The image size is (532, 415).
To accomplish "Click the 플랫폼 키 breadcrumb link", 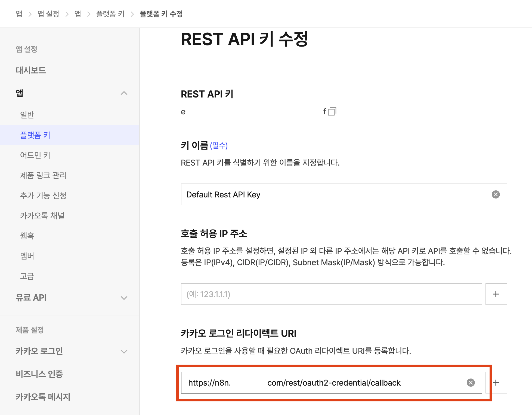I will pos(110,14).
